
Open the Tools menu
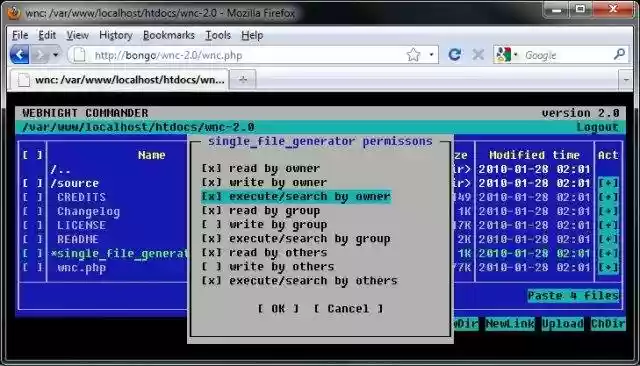coord(218,35)
